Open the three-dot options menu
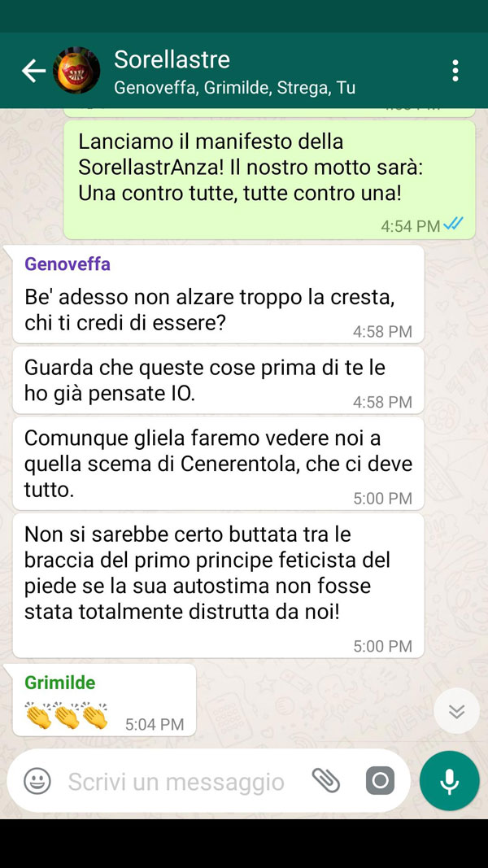The height and width of the screenshot is (868, 488). point(455,71)
